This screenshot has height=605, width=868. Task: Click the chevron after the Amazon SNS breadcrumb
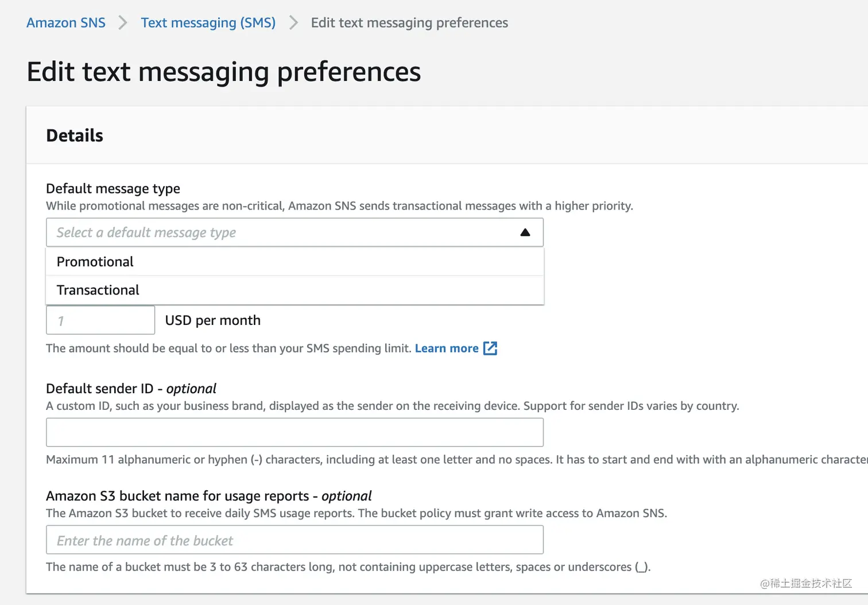pyautogui.click(x=122, y=22)
